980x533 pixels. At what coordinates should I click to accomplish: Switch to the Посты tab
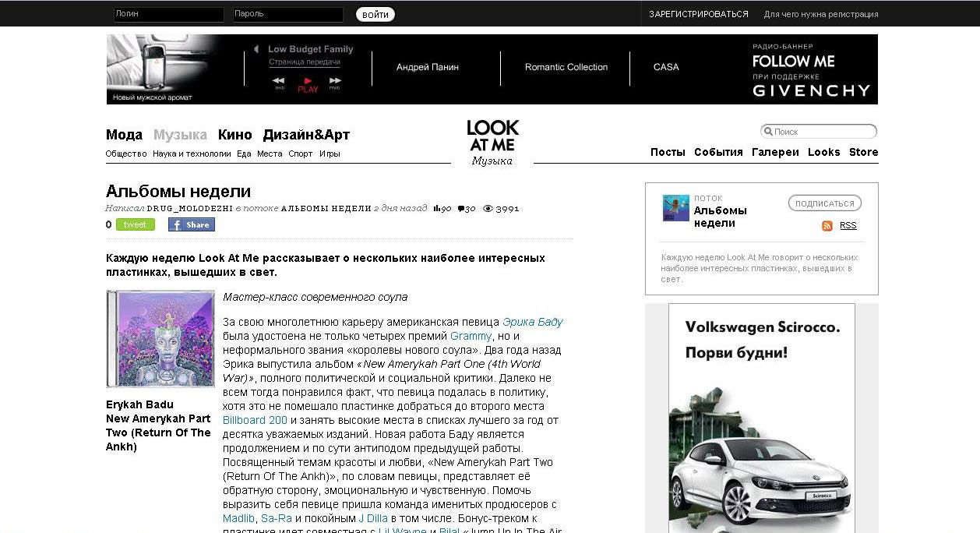tap(668, 152)
